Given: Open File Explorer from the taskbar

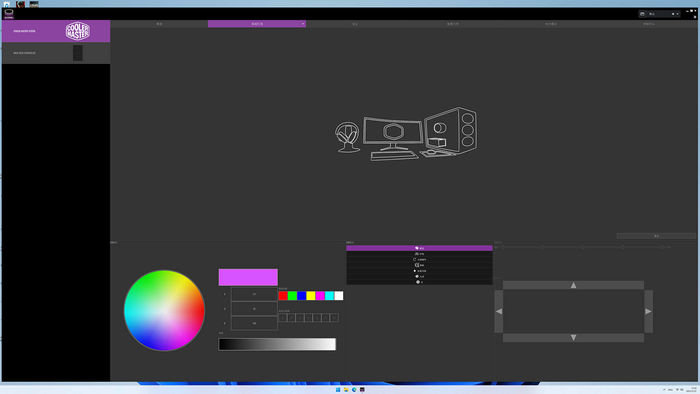Looking at the screenshot, I should (x=346, y=390).
